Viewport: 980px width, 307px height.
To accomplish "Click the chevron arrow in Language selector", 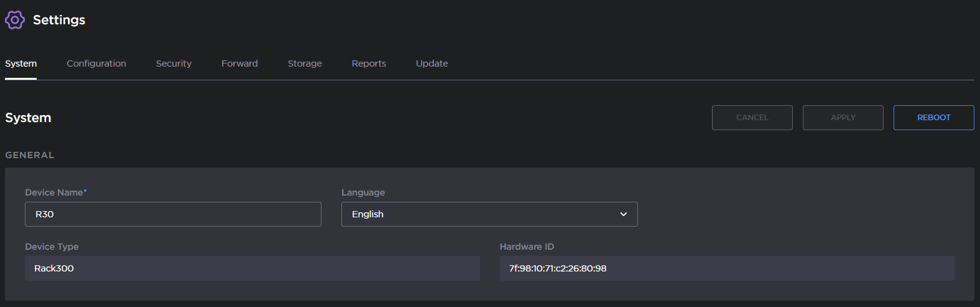I will 624,214.
